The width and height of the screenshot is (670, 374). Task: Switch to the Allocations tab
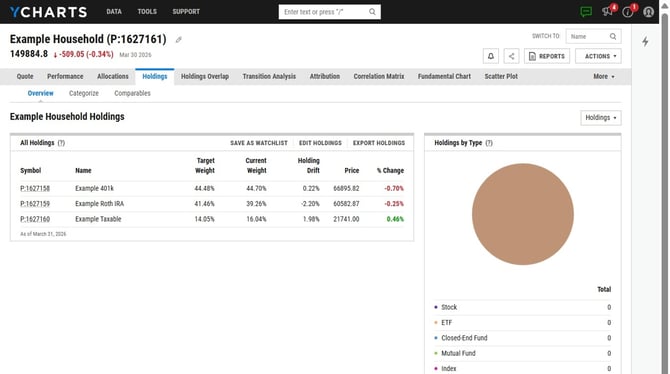click(113, 77)
